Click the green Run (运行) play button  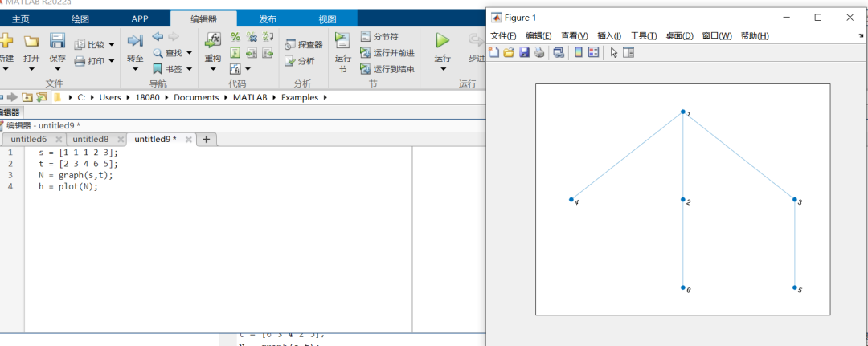click(442, 40)
